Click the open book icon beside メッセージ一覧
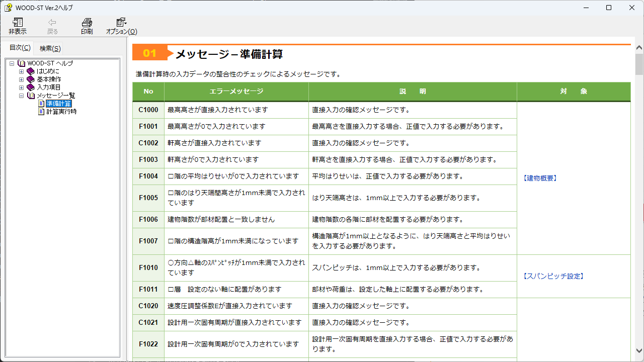This screenshot has width=644, height=362. [31, 96]
